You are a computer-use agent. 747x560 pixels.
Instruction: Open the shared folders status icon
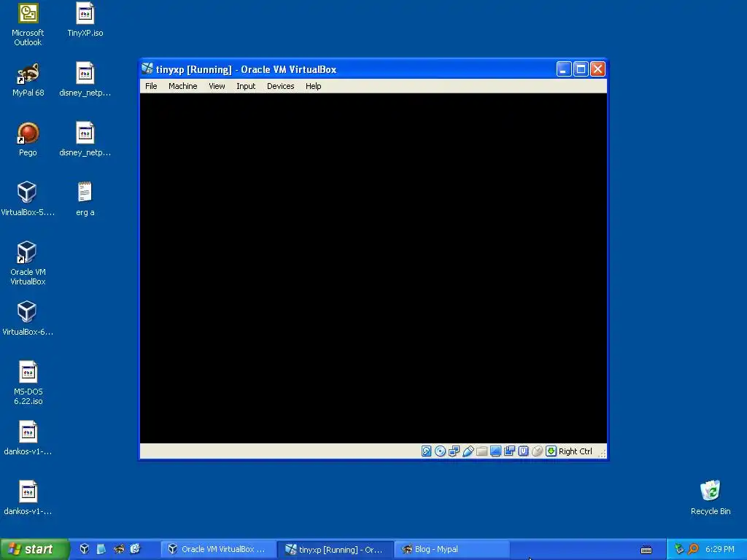[x=481, y=451]
